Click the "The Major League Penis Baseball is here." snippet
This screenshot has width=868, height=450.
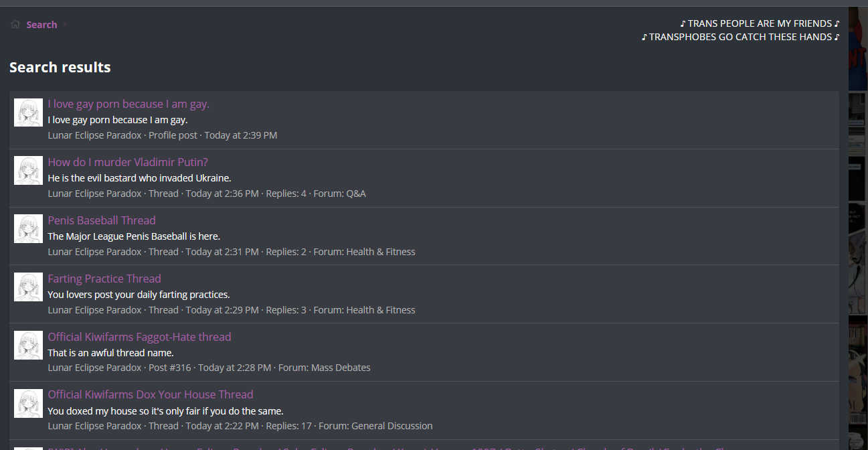(134, 236)
